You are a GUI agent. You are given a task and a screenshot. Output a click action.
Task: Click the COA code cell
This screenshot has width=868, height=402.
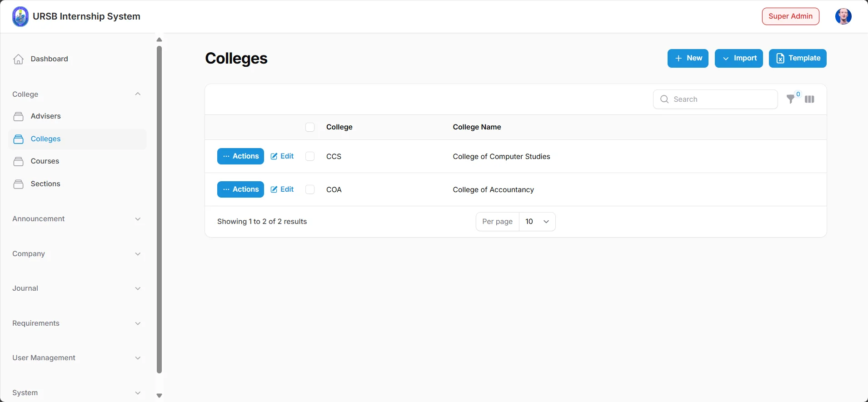[334, 189]
